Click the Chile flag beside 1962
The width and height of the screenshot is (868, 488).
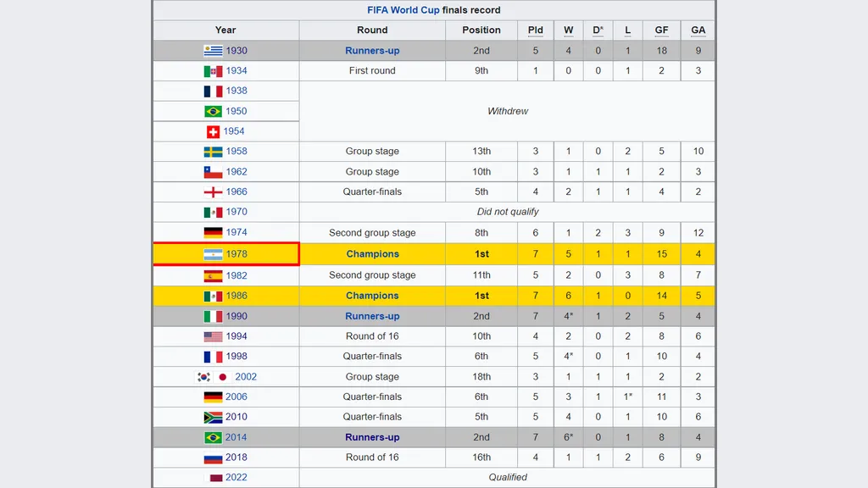(213, 172)
